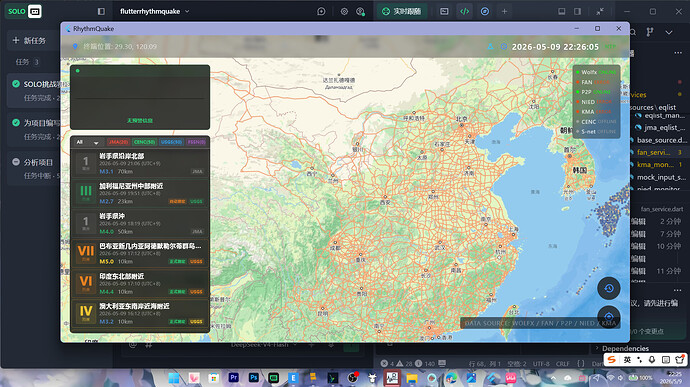Select the real-time follow button in SOLO
This screenshot has width=690, height=387.
pyautogui.click(x=401, y=11)
